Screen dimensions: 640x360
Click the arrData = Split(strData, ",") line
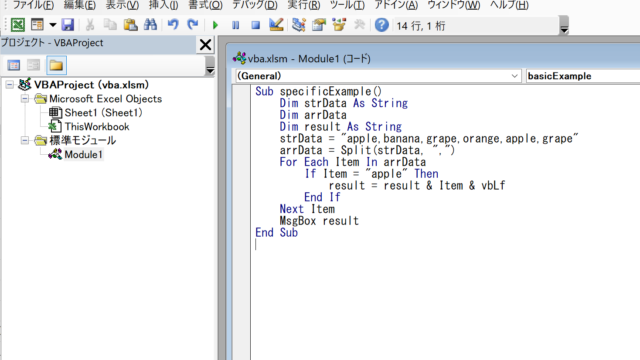367,150
